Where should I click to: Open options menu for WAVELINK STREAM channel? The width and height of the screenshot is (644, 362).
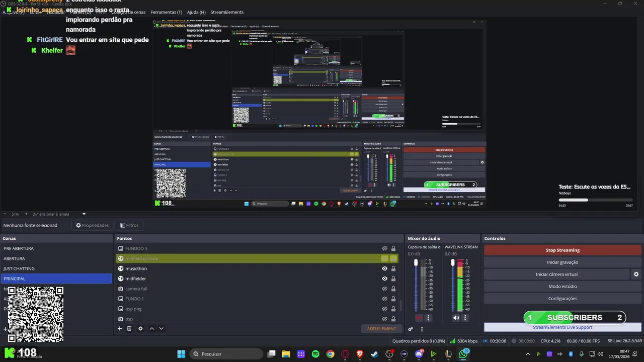[x=465, y=318]
